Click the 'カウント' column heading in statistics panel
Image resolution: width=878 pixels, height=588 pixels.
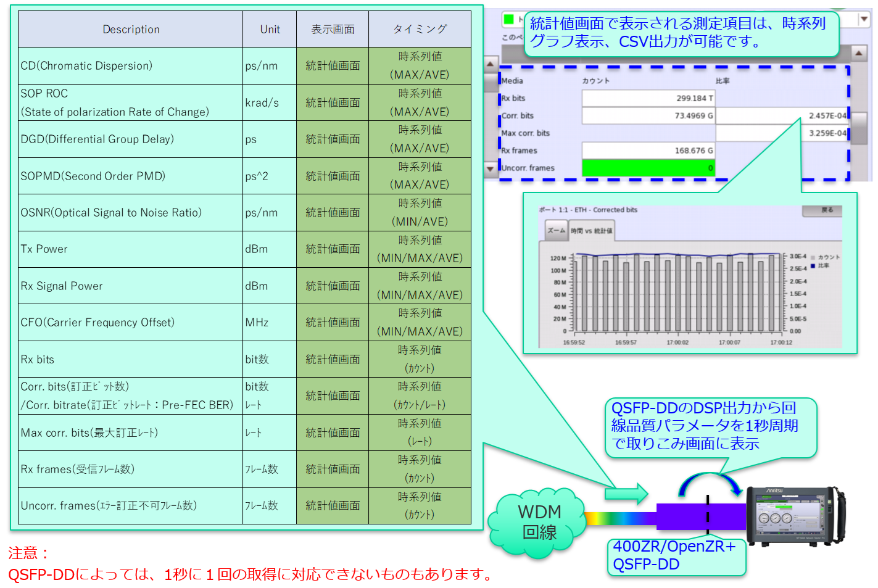click(x=596, y=81)
